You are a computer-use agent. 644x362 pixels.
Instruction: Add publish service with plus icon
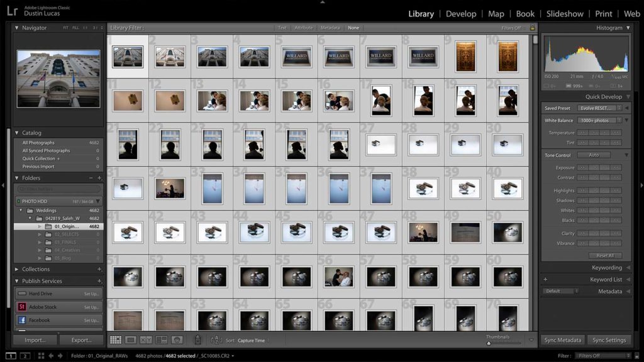[99, 281]
